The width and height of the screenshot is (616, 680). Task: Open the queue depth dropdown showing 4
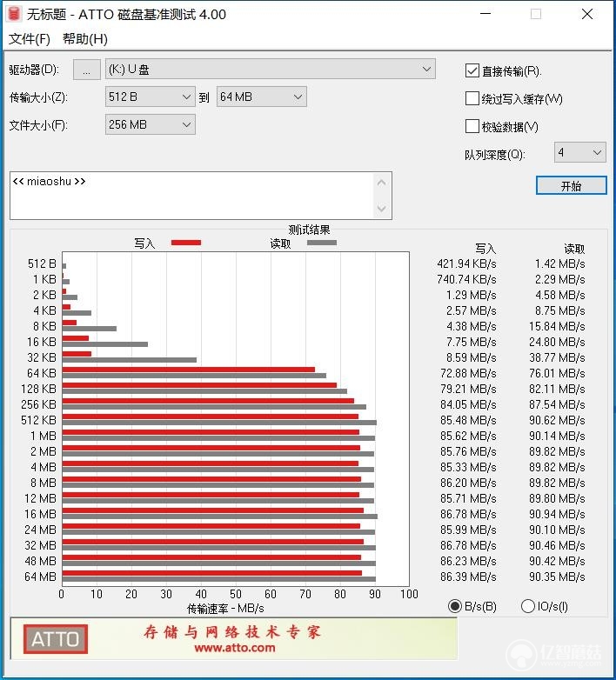pyautogui.click(x=580, y=153)
